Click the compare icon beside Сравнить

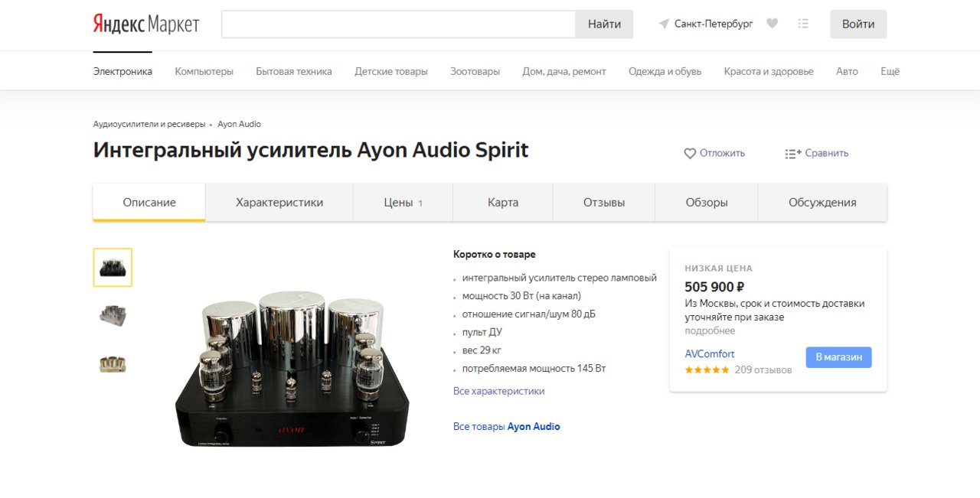click(x=792, y=153)
